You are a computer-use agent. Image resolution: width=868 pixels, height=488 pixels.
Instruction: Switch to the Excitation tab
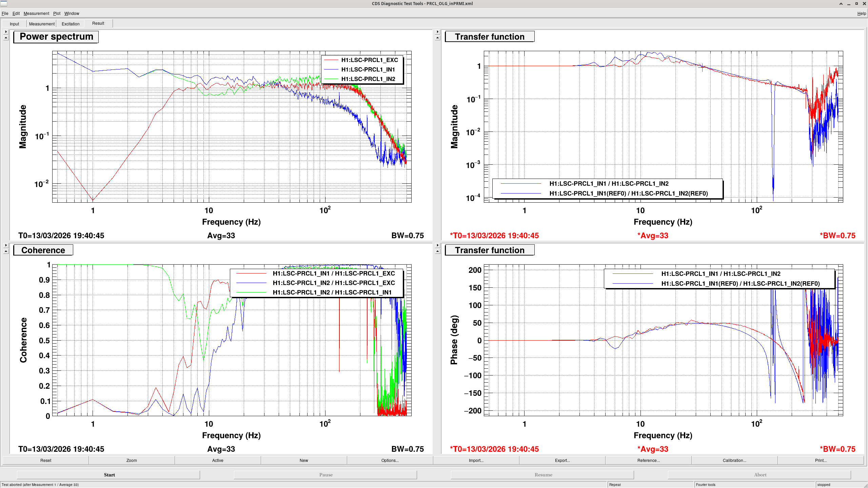71,24
